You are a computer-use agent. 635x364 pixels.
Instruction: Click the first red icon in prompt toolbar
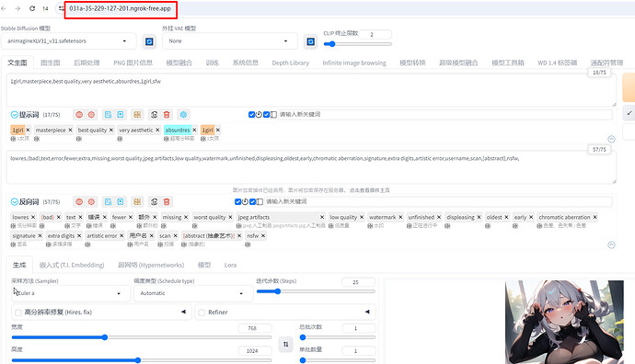click(x=79, y=115)
